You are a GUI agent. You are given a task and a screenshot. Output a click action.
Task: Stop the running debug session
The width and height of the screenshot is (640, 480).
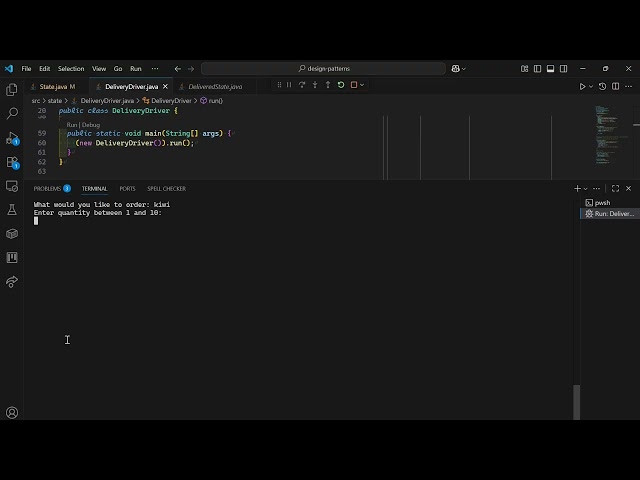click(354, 85)
